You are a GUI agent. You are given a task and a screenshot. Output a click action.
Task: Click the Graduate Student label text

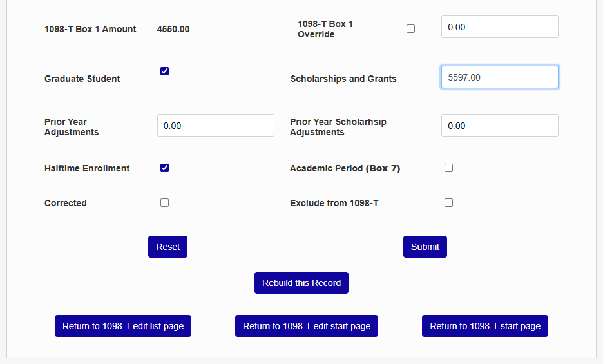click(82, 79)
